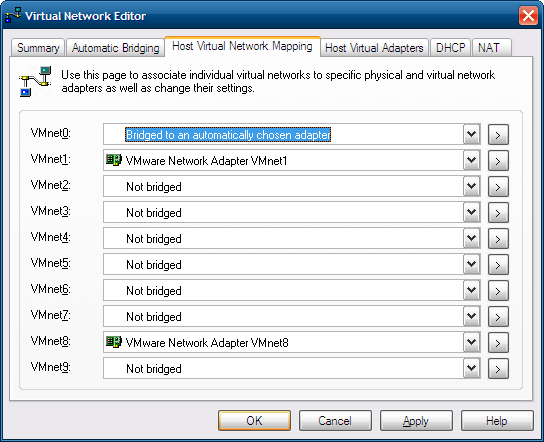Open the NAT tab
544x442 pixels.
click(492, 48)
